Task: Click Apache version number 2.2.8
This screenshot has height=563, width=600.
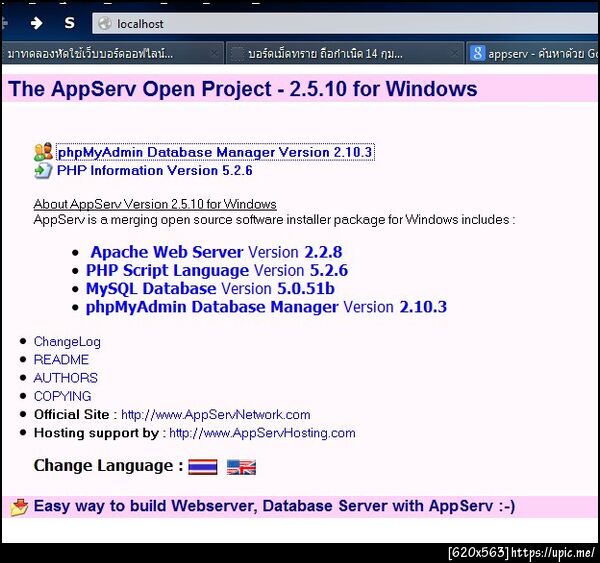Action: [323, 252]
